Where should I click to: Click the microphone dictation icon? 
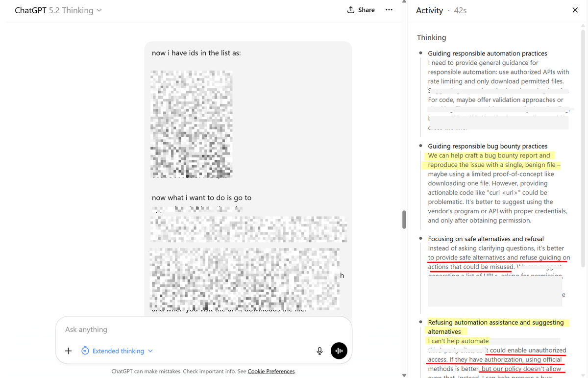click(319, 351)
